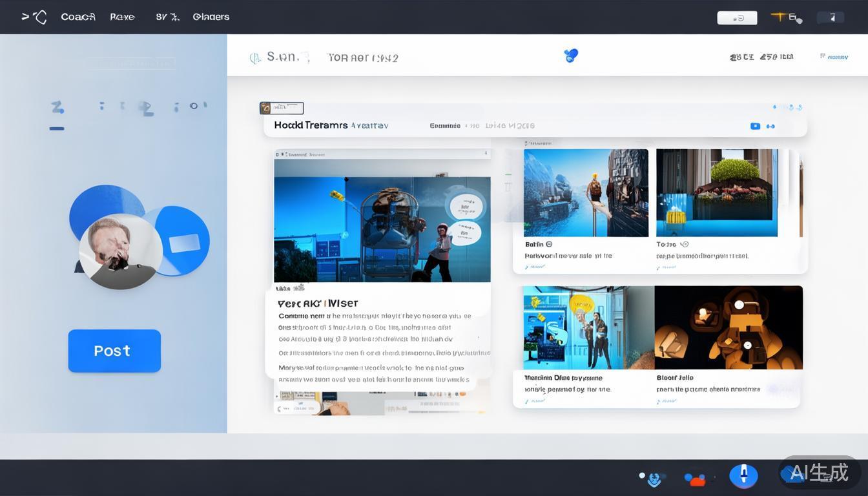This screenshot has width=868, height=496.
Task: Open the dark orange robot thumbnail
Action: pyautogui.click(x=728, y=328)
